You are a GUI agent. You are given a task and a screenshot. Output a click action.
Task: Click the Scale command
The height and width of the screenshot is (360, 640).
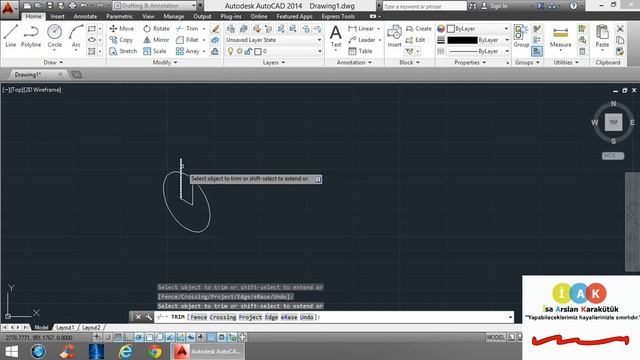tap(155, 51)
